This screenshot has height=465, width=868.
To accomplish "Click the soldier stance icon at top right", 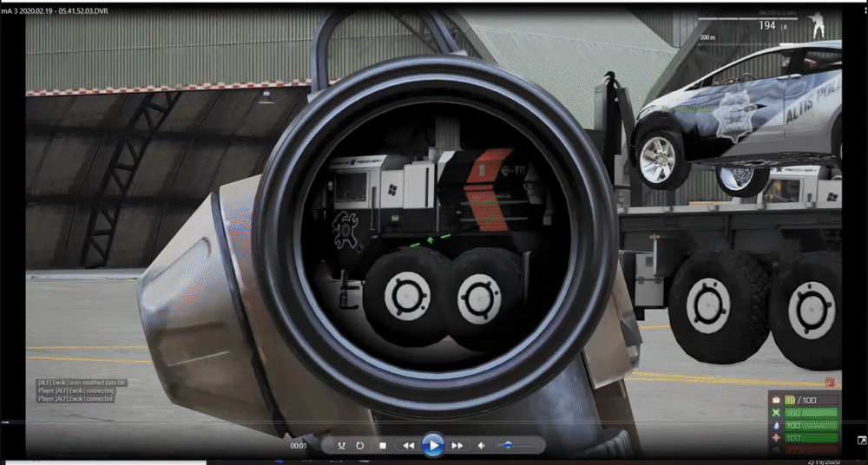I will coord(818,25).
